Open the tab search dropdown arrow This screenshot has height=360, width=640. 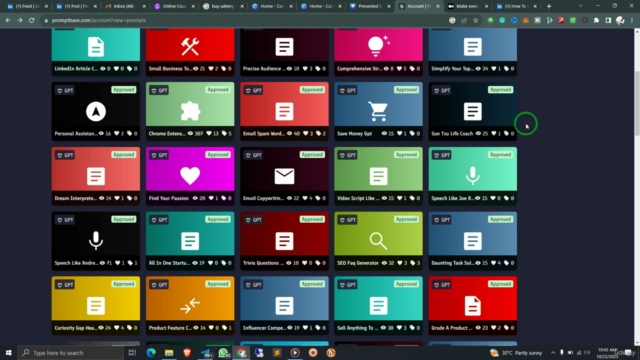point(580,6)
